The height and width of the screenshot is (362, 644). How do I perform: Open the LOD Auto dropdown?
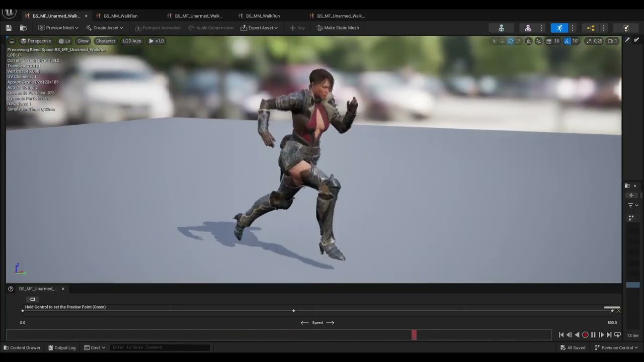click(x=132, y=41)
